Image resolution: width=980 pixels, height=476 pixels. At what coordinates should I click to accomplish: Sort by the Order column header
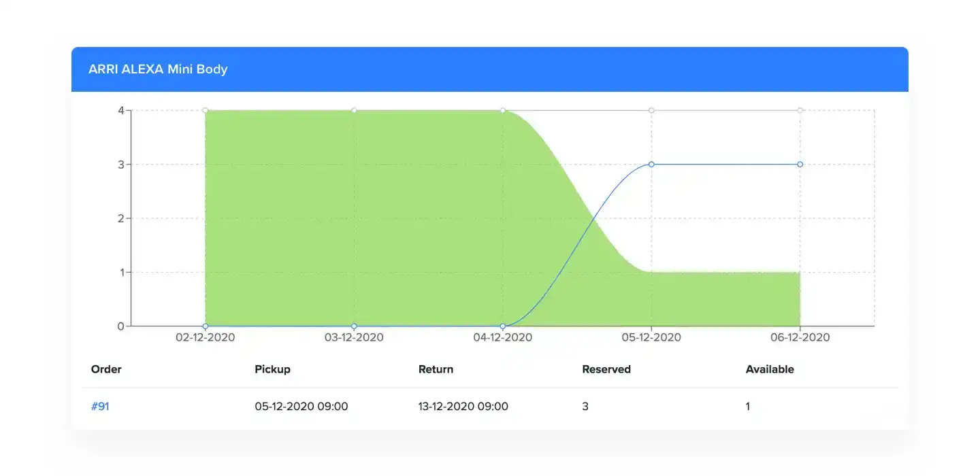(106, 369)
